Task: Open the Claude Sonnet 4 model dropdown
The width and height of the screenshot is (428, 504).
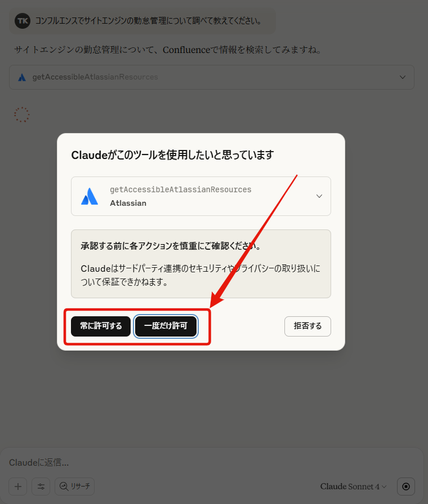Action: pos(353,487)
